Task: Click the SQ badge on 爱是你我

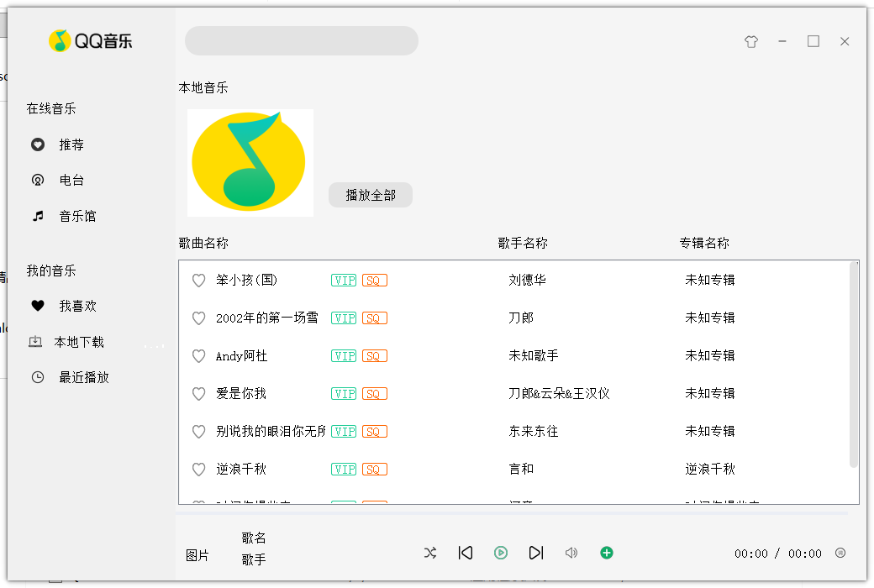Action: tap(375, 394)
